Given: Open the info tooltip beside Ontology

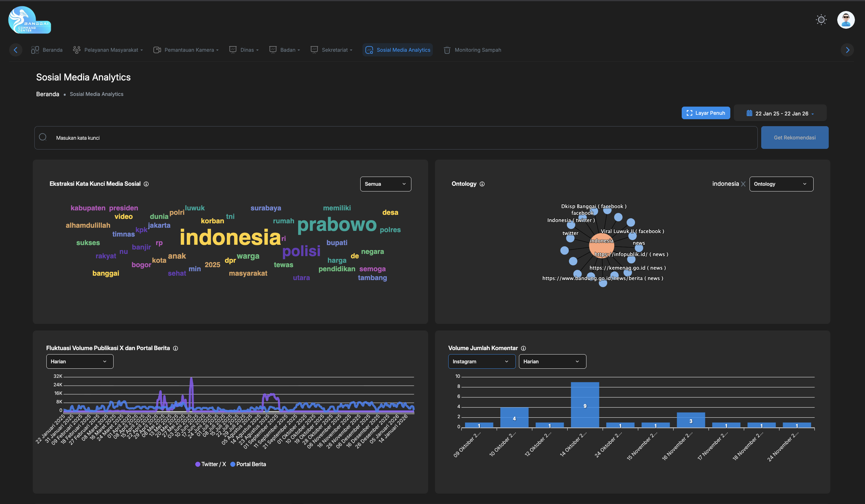Looking at the screenshot, I should pos(482,184).
